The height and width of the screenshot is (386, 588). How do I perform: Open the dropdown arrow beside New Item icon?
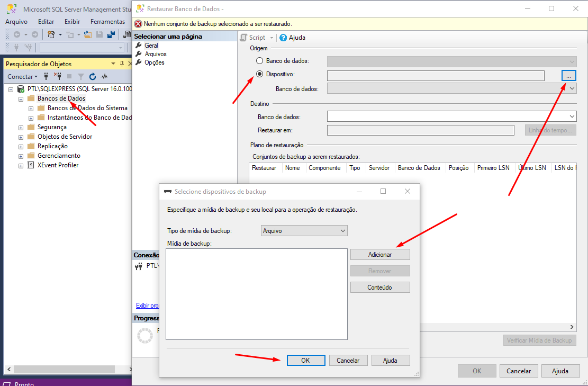[x=60, y=35]
